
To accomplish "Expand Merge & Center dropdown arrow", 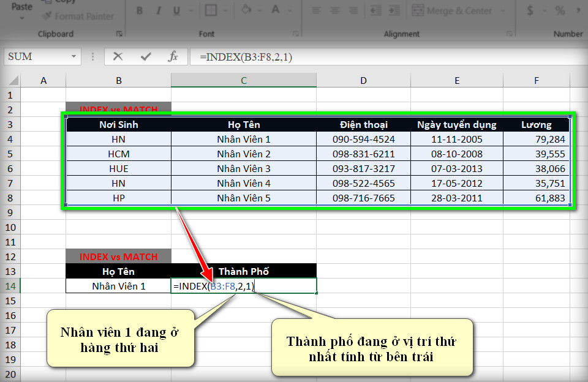I will coord(503,11).
